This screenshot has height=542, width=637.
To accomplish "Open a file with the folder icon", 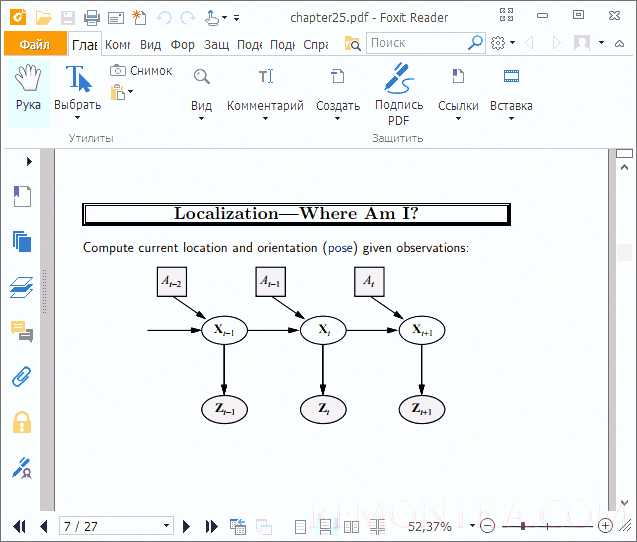I will tap(43, 17).
